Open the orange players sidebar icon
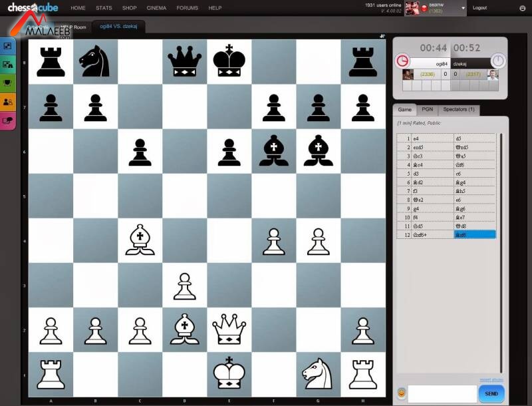Viewport: 532px width, 406px height. click(x=7, y=102)
